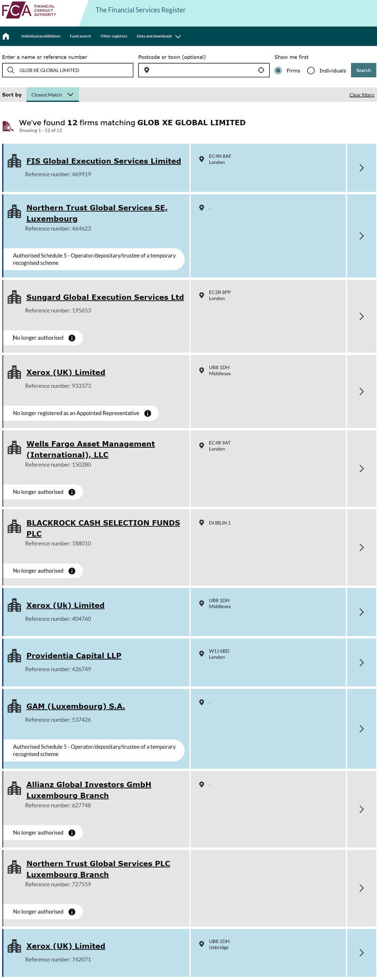Viewport: 377px width, 980px height.
Task: Expand the Data and downloads menu
Action: (159, 36)
